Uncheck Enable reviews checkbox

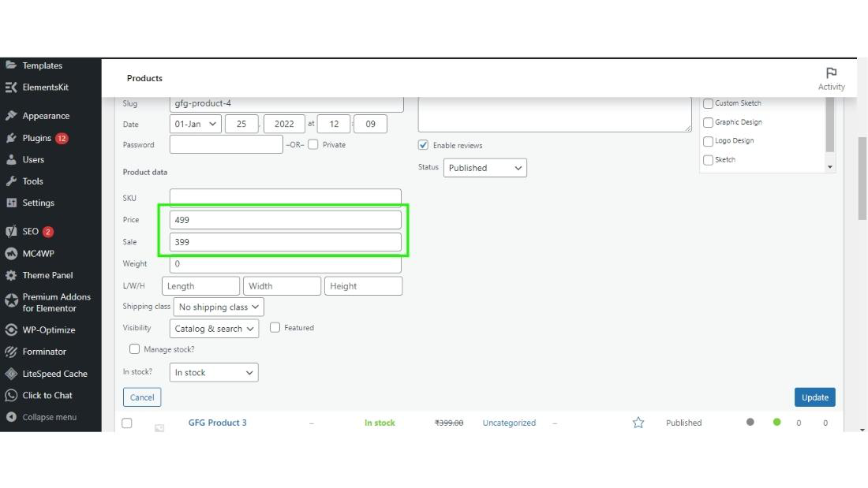424,145
